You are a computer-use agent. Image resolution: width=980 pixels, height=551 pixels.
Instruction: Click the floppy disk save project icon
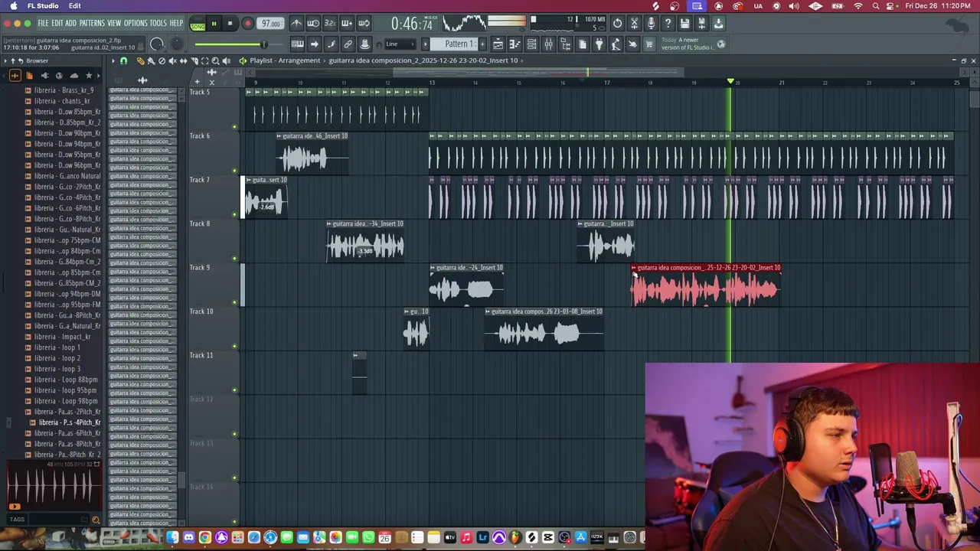(x=684, y=23)
